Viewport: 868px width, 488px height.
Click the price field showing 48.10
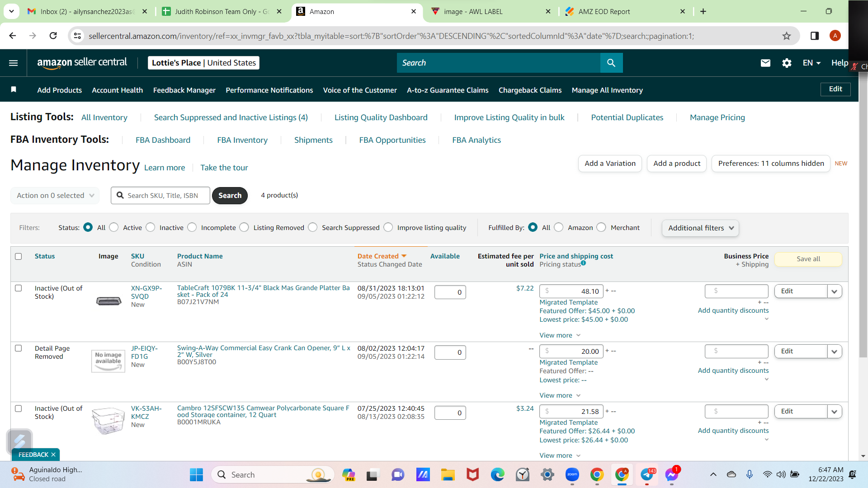pyautogui.click(x=571, y=291)
